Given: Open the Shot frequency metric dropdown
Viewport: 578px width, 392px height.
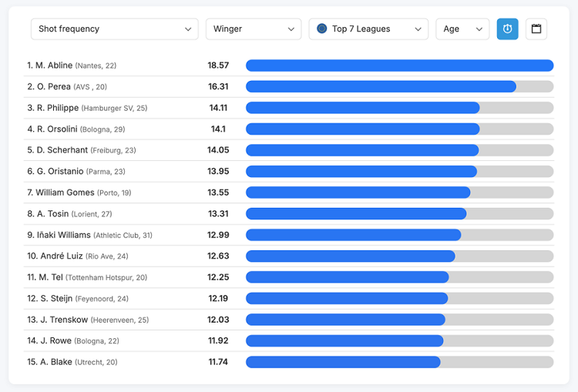Looking at the screenshot, I should [114, 28].
